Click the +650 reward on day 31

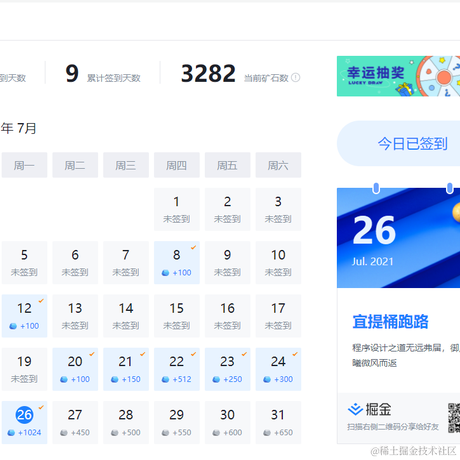coord(283,433)
